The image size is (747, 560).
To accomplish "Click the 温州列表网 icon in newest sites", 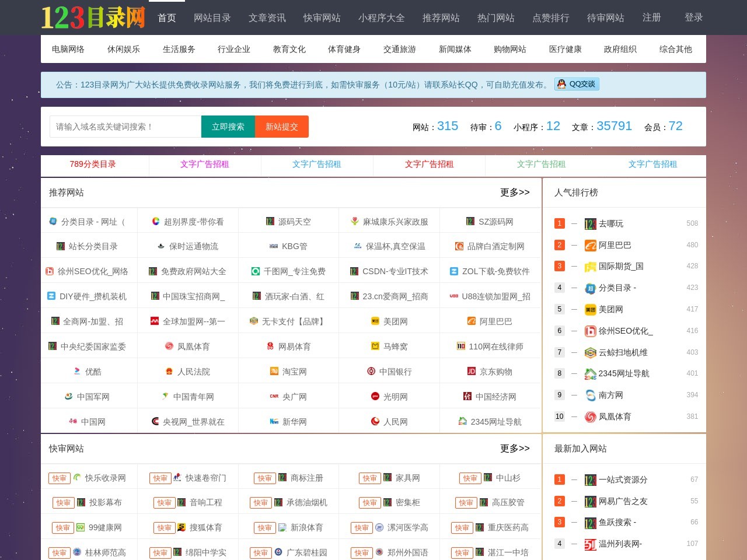I will point(590,544).
